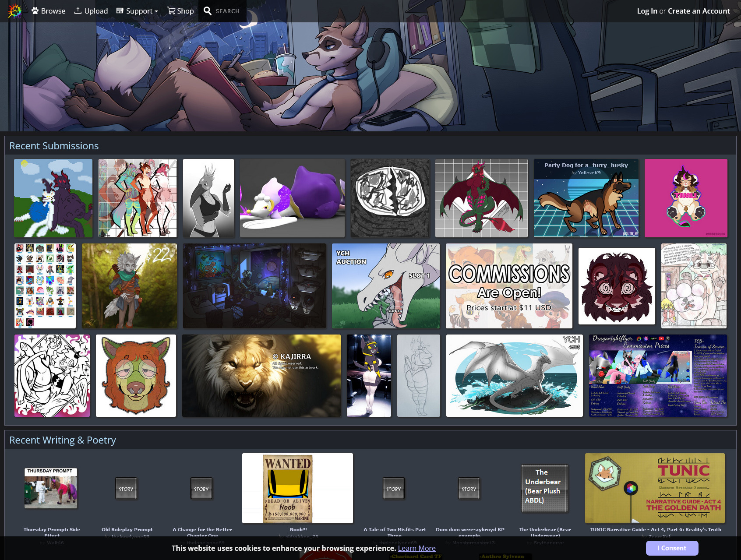Open the Learn More cookie link
The width and height of the screenshot is (741, 560).
coord(416,548)
